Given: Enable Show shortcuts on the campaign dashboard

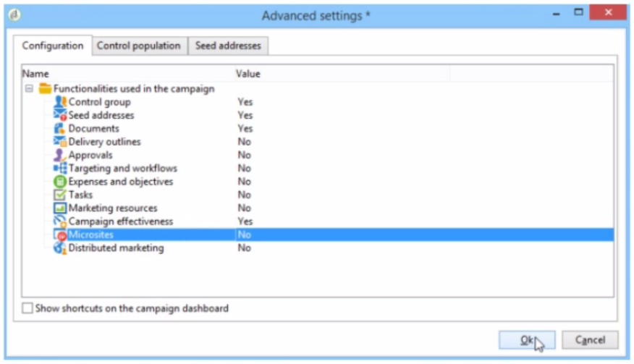Looking at the screenshot, I should 28,308.
